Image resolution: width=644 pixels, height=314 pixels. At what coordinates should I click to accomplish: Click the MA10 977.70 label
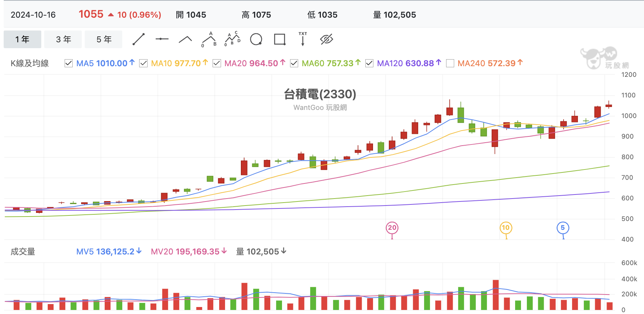[180, 63]
